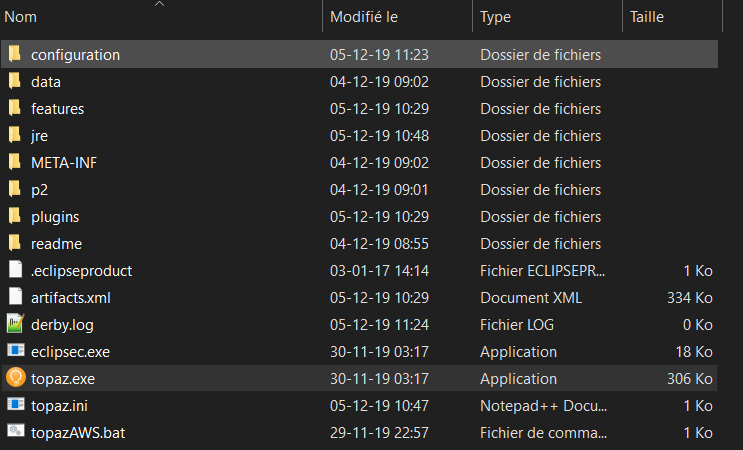Click the configuration folder icon

pyautogui.click(x=15, y=54)
